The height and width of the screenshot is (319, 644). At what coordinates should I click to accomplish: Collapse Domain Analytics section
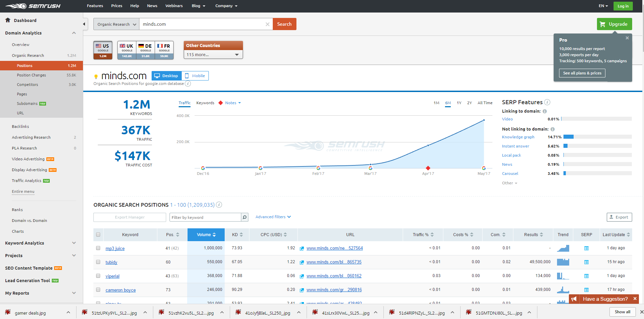point(74,33)
